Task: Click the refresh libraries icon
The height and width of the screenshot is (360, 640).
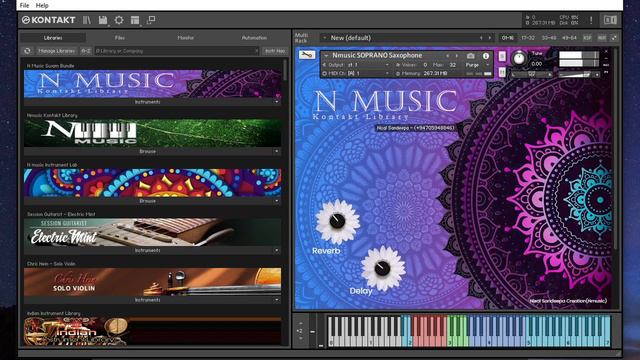Action: [27, 51]
